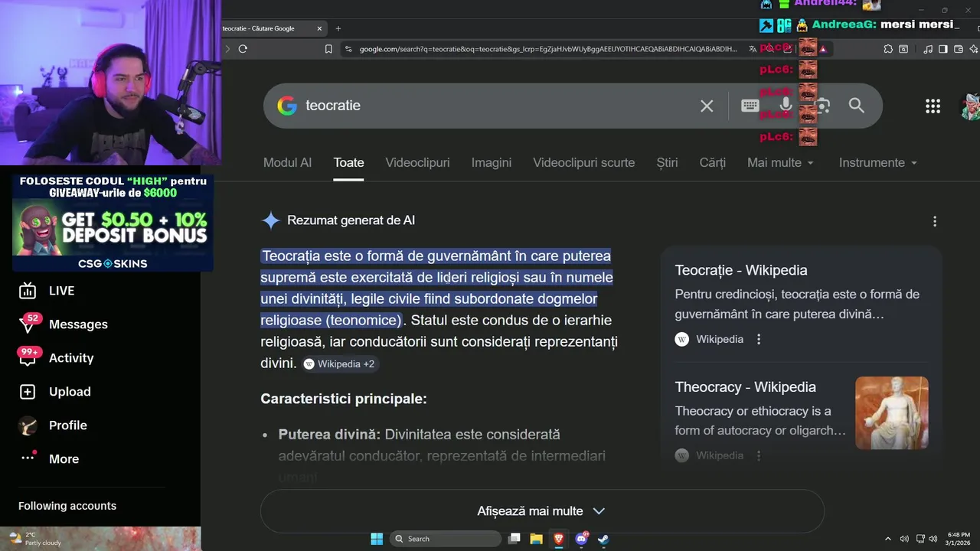Viewport: 980px width, 551px height.
Task: Open Brave browser from taskbar
Action: [x=559, y=539]
